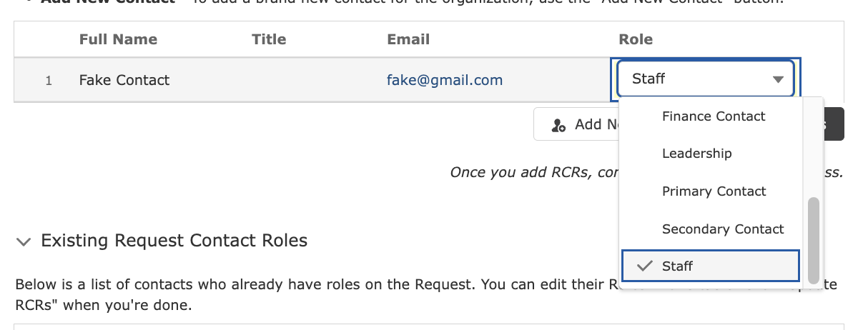Click row number 1 cell
This screenshot has height=330, width=868.
point(49,80)
